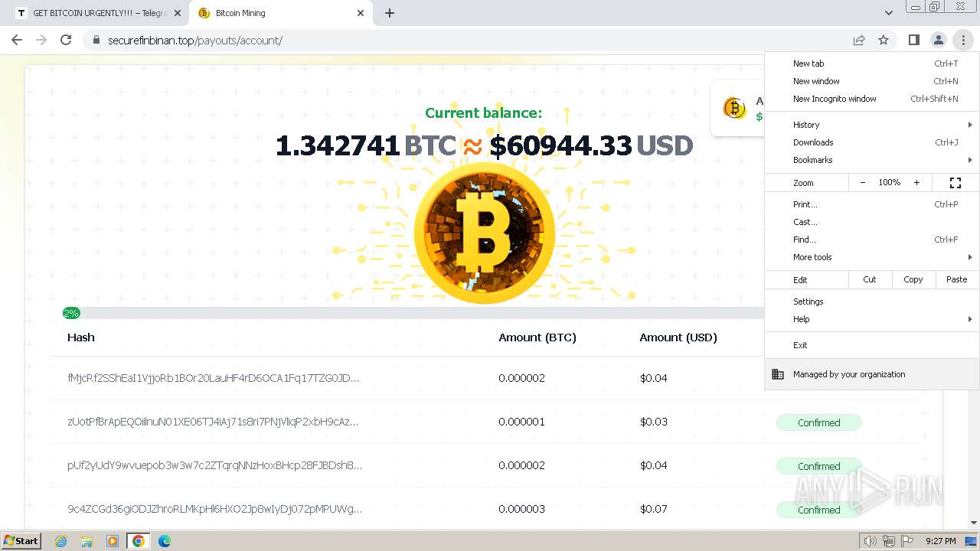Open the profile avatar icon
980x551 pixels.
coord(938,40)
